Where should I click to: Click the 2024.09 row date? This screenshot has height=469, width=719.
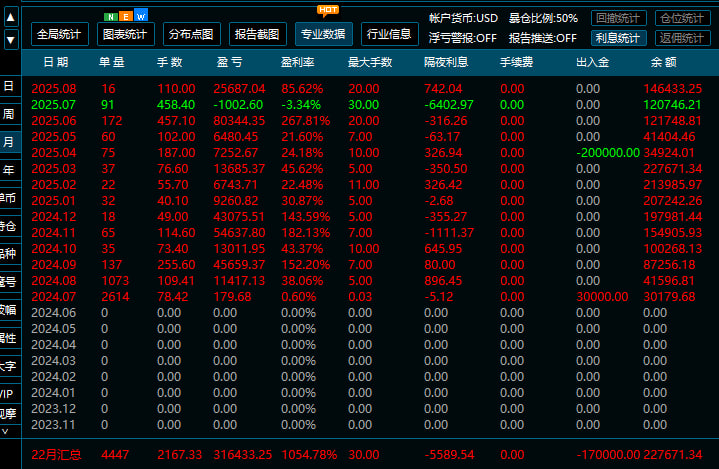(x=54, y=265)
